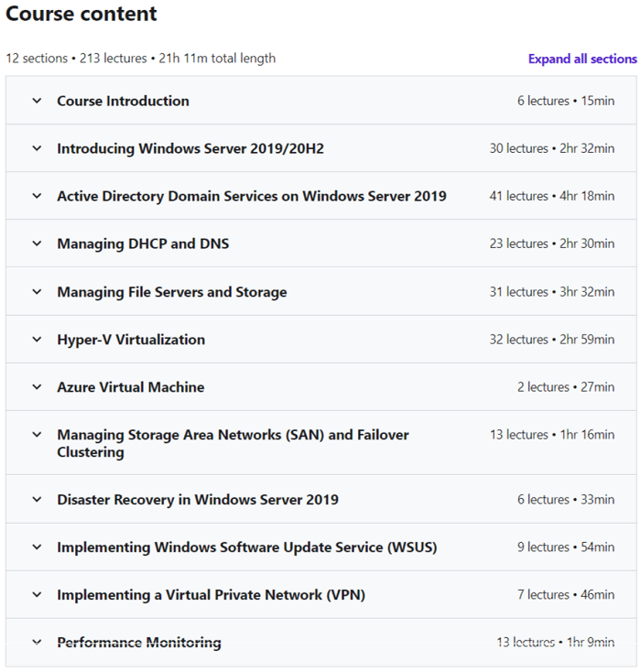
Task: Click the 2 lectures • 27min label
Action: click(565, 387)
